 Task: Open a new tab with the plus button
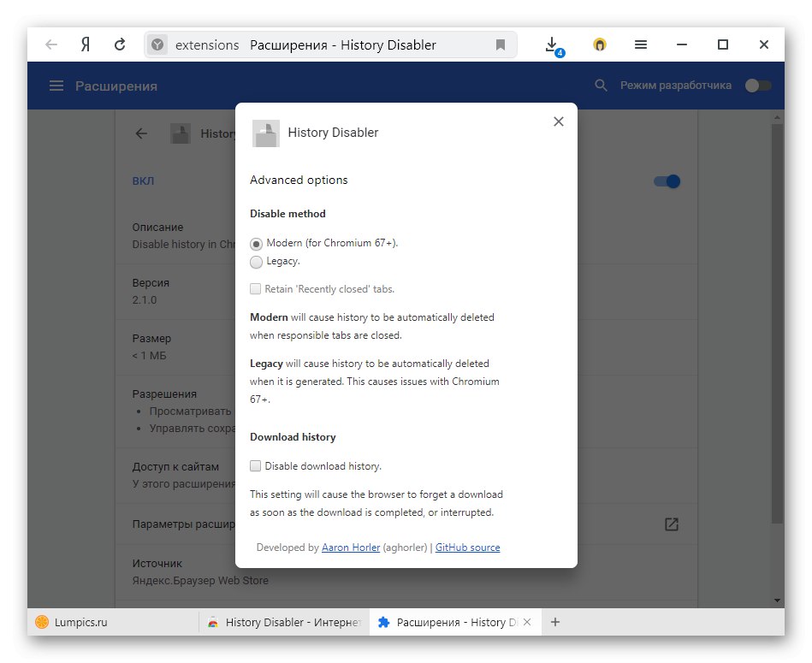[555, 622]
